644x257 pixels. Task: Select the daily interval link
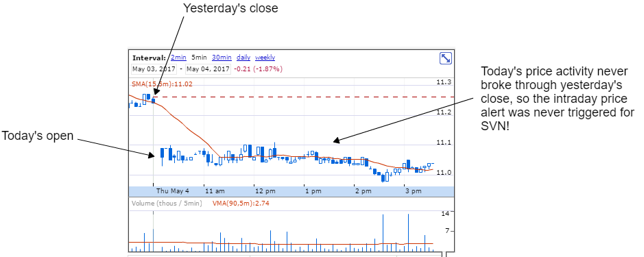point(243,58)
